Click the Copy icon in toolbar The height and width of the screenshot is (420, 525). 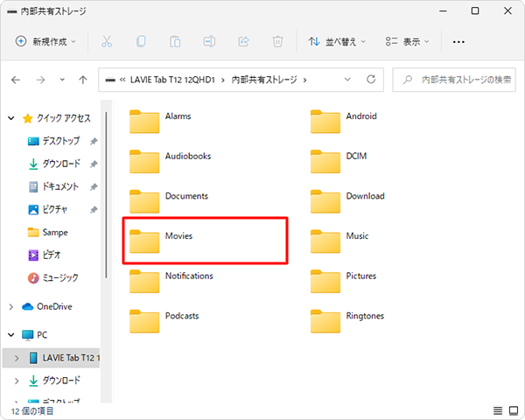[x=141, y=41]
